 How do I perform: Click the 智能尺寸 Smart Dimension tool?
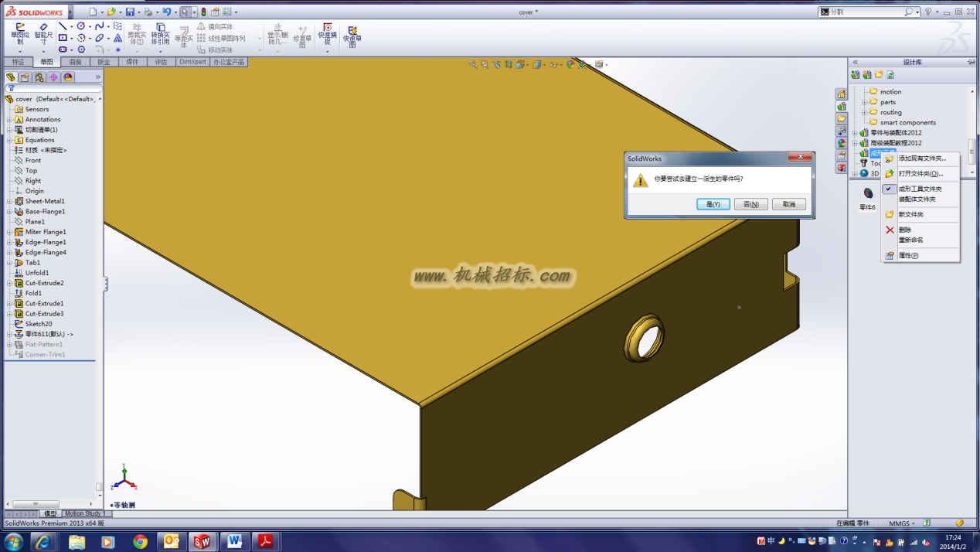point(43,33)
